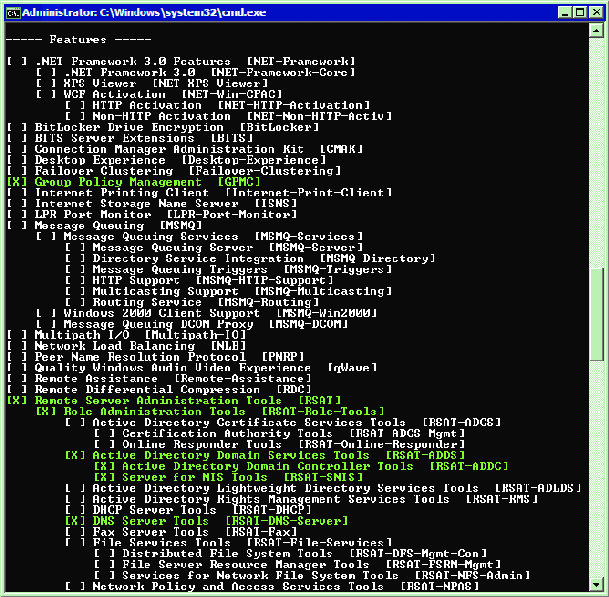The width and height of the screenshot is (609, 597).
Task: Click 'Failover Clustering' line
Action: click(x=174, y=171)
